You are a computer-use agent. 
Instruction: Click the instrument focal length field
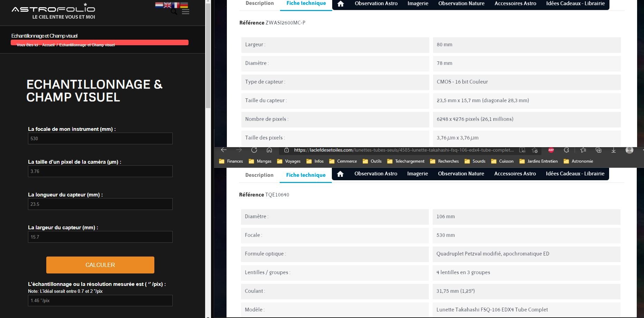click(100, 138)
